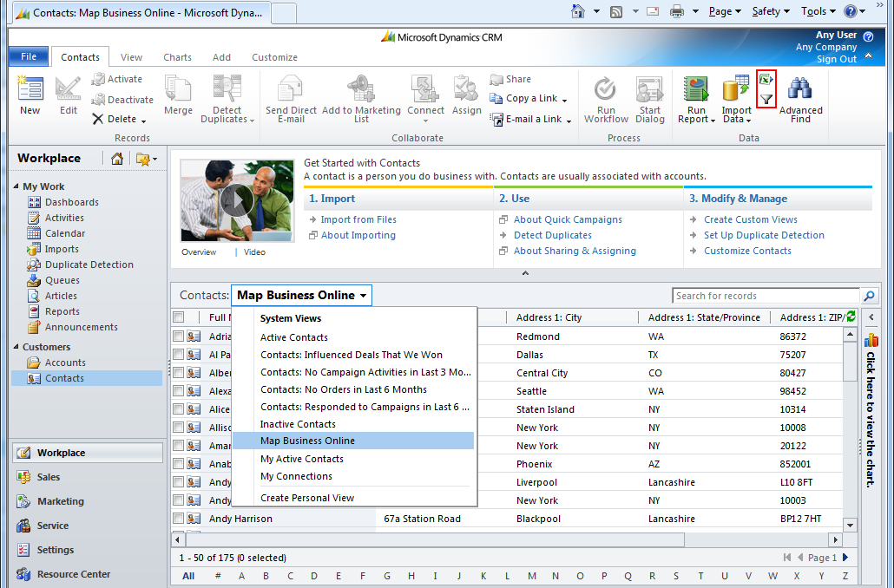Expand the Delete dropdown arrow
This screenshot has height=588, width=894.
click(x=144, y=121)
